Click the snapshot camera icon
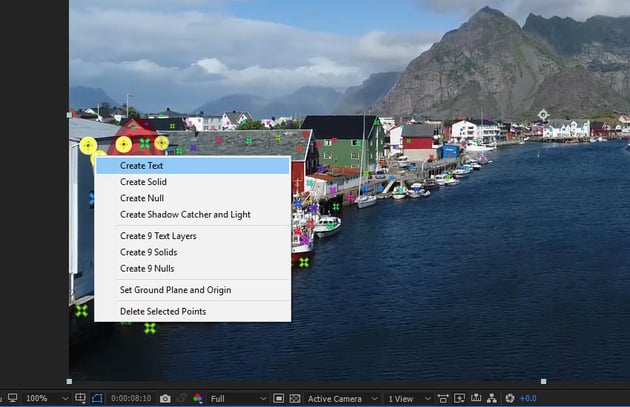 click(x=166, y=399)
